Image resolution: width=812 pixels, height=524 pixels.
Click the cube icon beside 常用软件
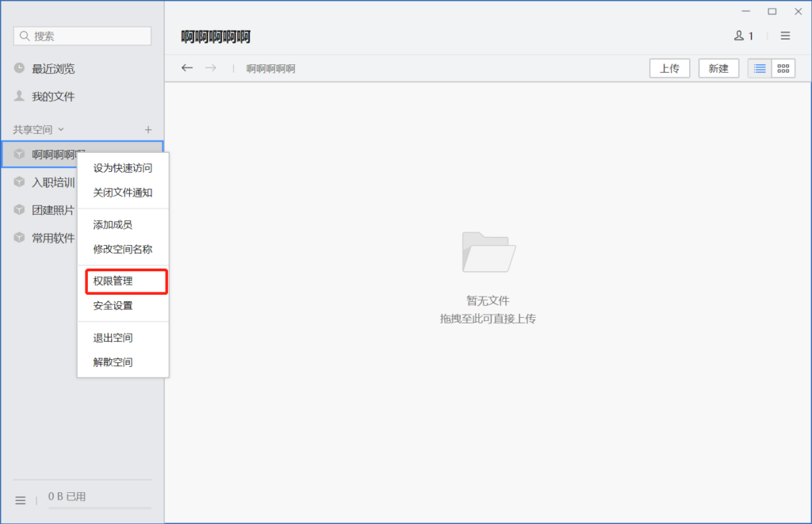tap(19, 238)
